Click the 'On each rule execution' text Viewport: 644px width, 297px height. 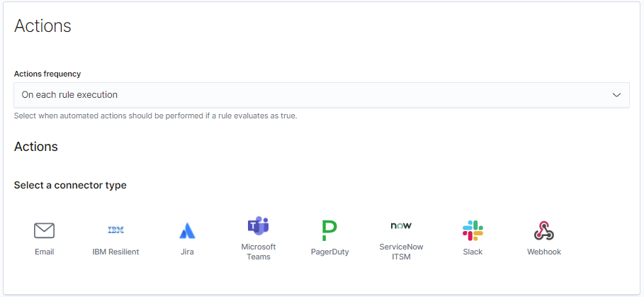point(69,95)
